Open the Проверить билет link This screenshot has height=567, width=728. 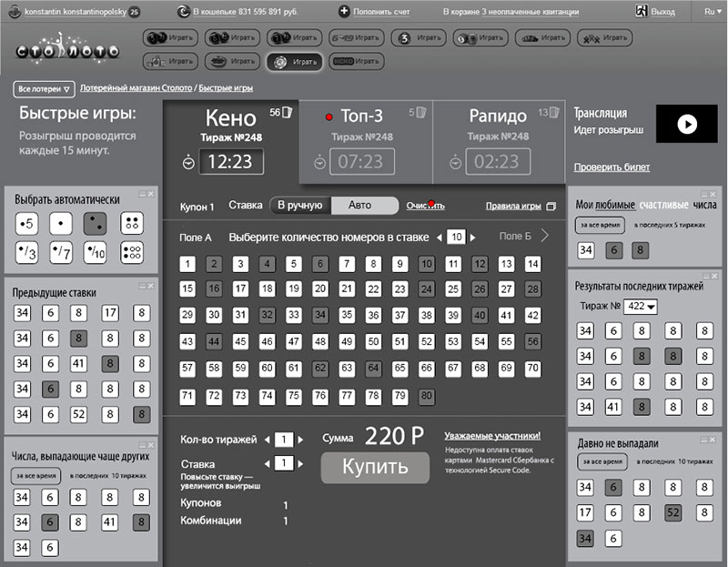coord(612,167)
